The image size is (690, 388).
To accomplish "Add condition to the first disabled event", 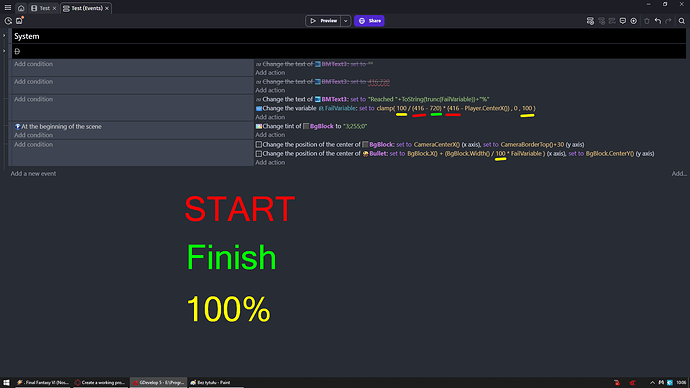I will [33, 64].
